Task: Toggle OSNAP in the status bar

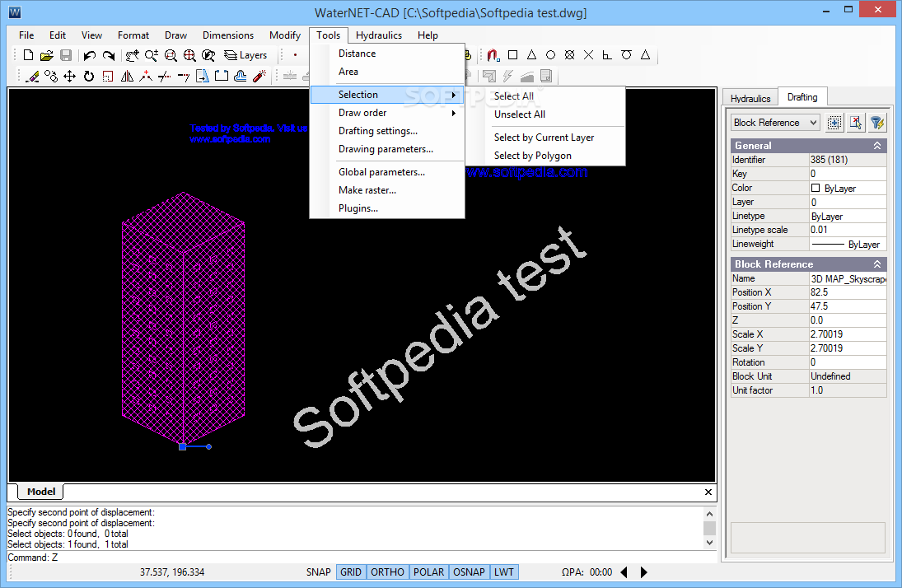Action: coord(469,572)
